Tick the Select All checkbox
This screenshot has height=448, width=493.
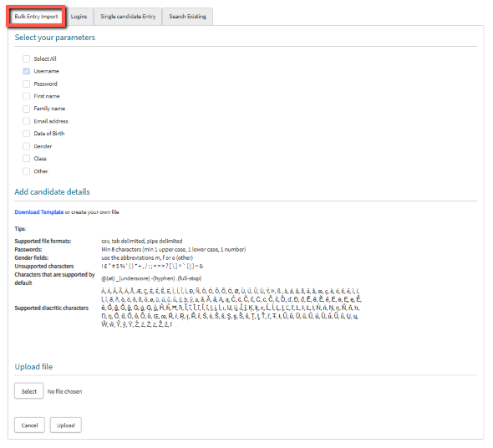(x=27, y=59)
